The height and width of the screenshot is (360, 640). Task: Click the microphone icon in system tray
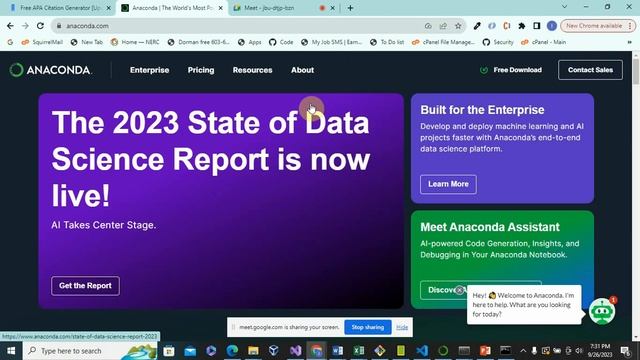click(x=534, y=351)
